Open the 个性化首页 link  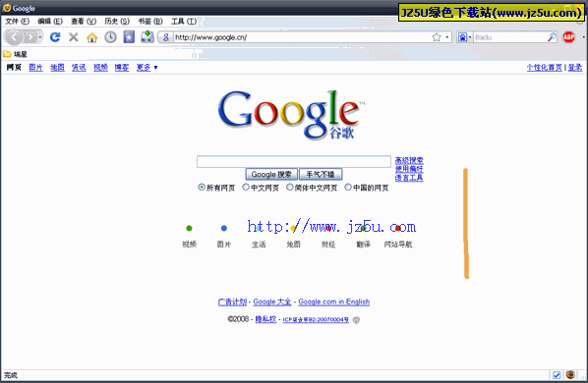tap(544, 68)
